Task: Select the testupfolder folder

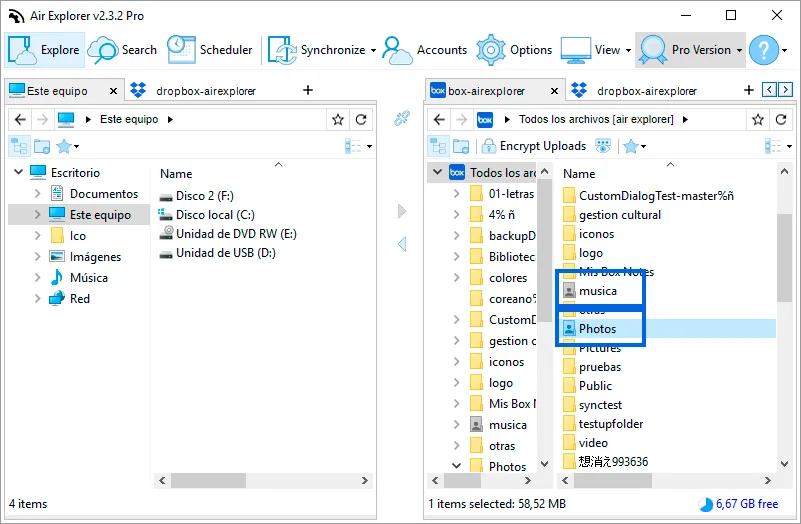Action: coord(611,424)
